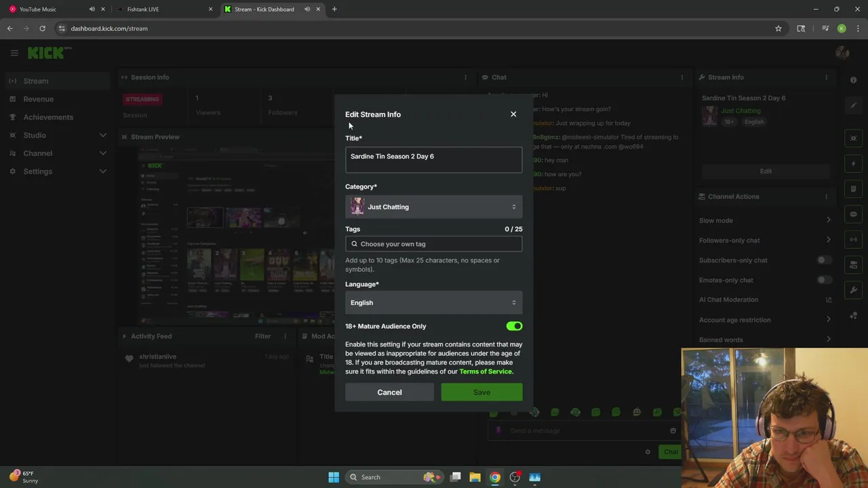Open the Windows Start menu
Viewport: 868px width, 488px height.
(334, 477)
